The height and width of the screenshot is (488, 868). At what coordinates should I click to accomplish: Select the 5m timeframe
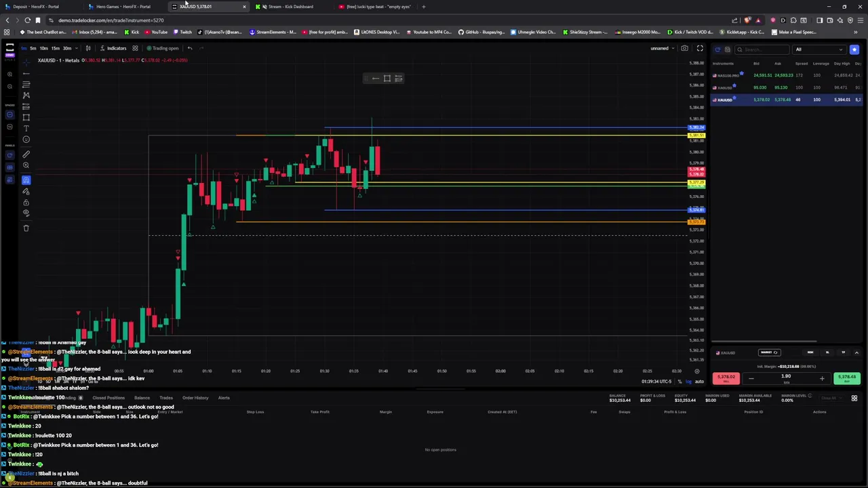point(33,48)
